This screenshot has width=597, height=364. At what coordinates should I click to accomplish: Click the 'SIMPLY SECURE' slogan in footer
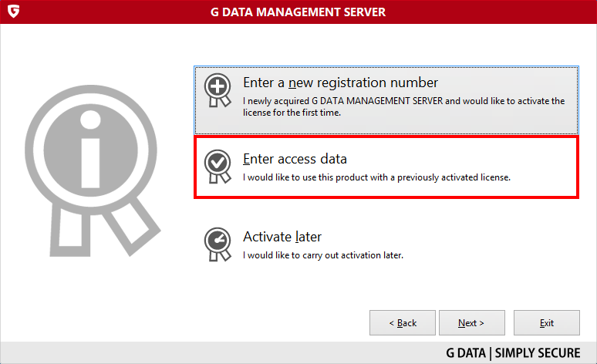coord(538,353)
